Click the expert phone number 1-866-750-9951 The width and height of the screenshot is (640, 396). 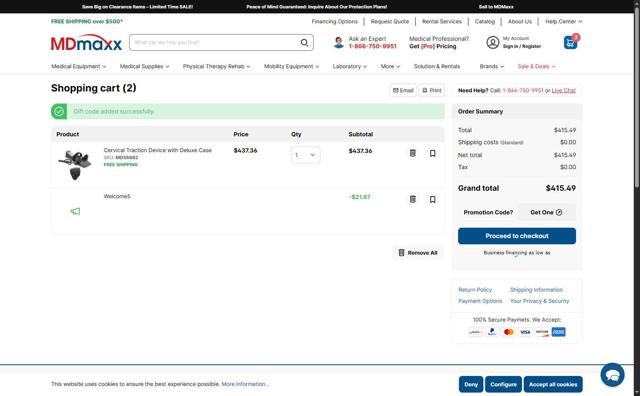point(372,46)
